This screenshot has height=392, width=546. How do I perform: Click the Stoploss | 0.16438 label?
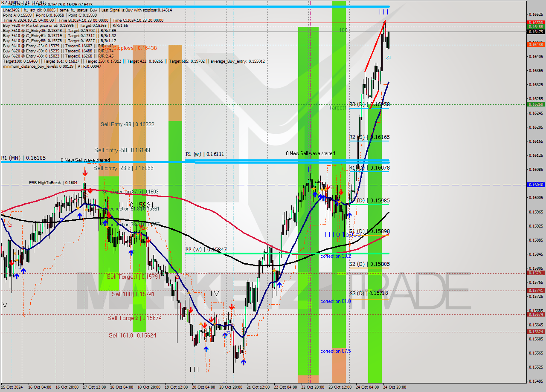(135, 48)
